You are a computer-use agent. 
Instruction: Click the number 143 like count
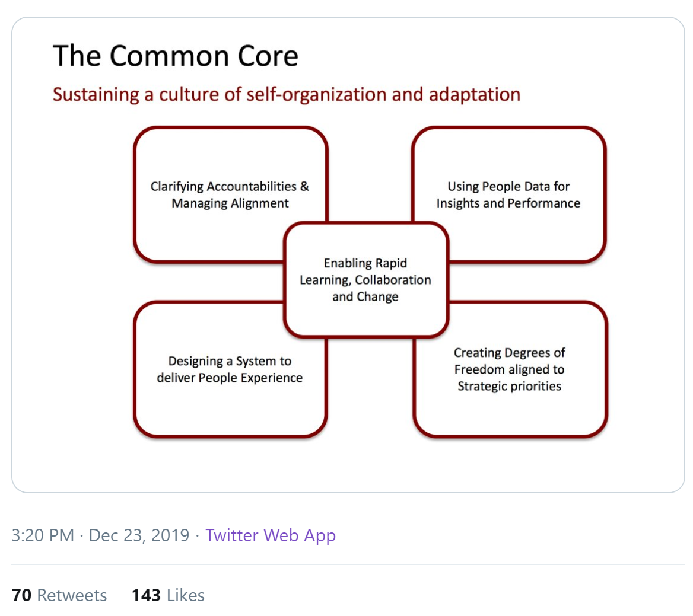tap(147, 595)
